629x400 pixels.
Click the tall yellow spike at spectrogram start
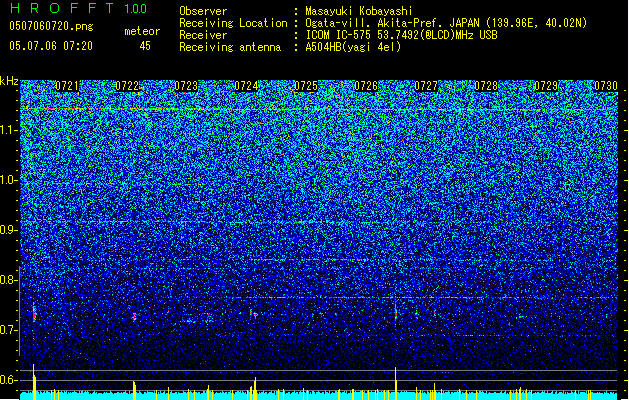click(x=34, y=382)
